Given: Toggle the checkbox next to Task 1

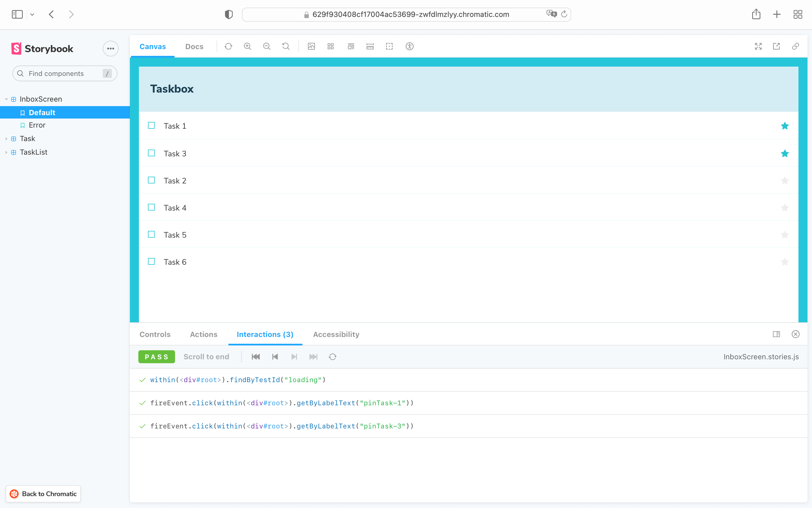Looking at the screenshot, I should 151,125.
